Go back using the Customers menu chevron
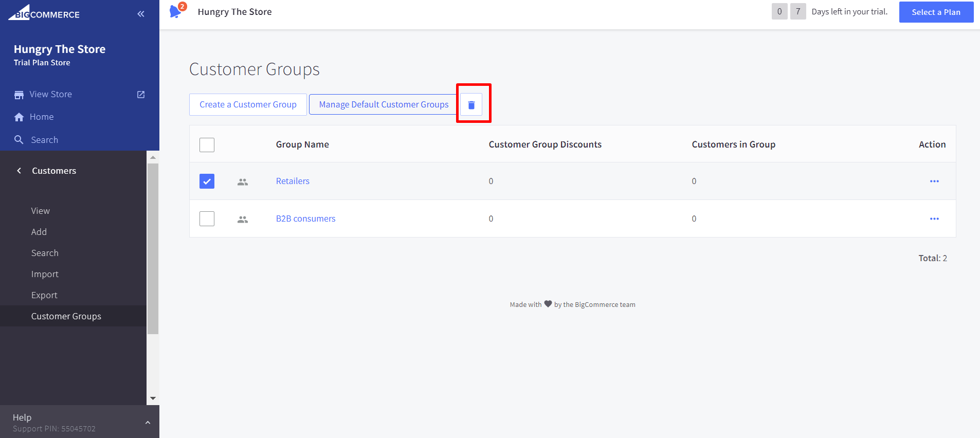980x438 pixels. pos(19,171)
